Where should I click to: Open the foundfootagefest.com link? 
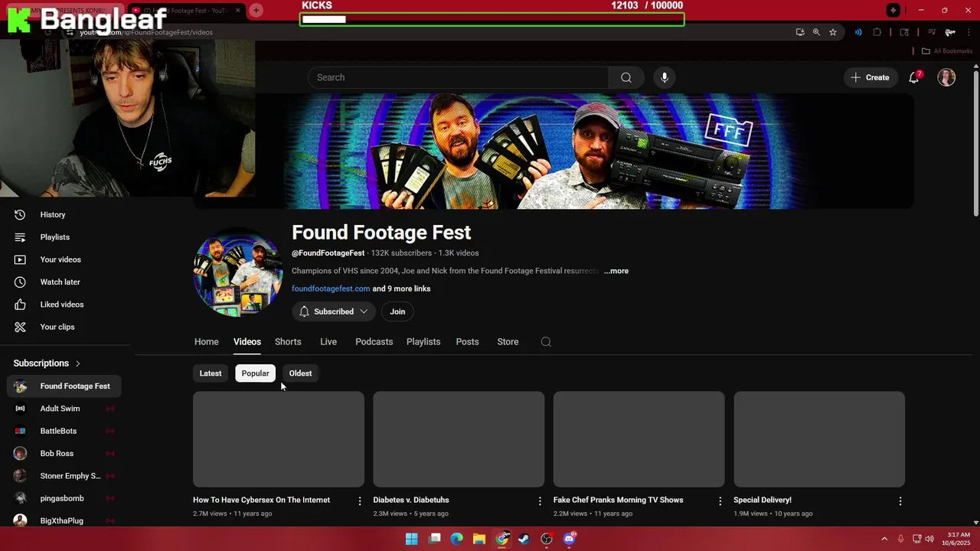click(331, 289)
